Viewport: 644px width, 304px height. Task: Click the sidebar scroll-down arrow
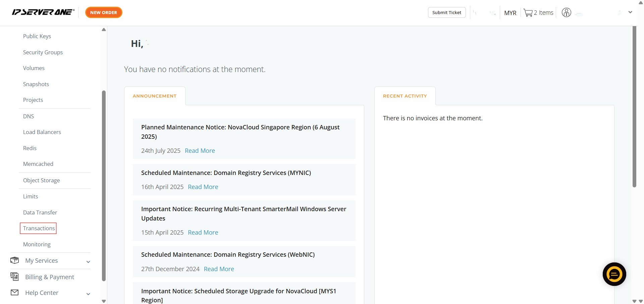[104, 301]
